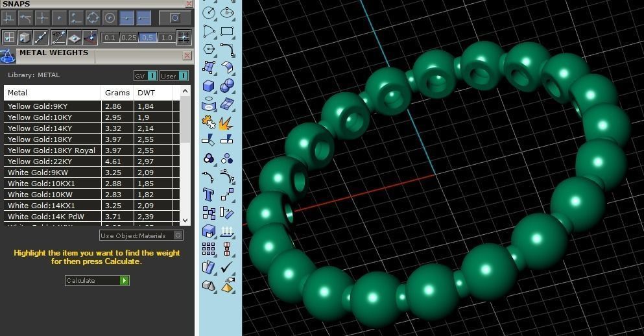Click the Ungroup circles icon

tap(227, 158)
